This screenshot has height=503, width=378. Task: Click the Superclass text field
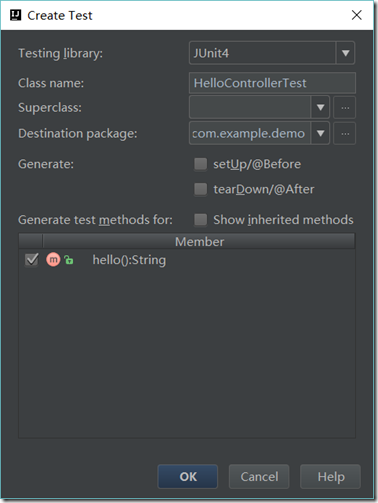[x=250, y=107]
